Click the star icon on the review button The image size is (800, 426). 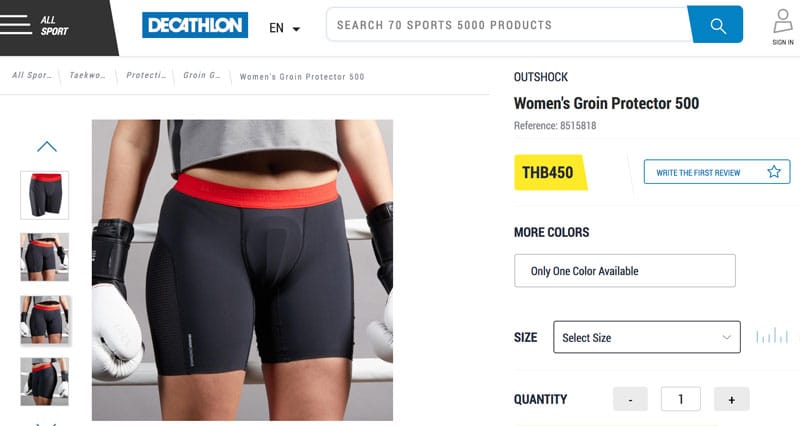click(773, 172)
